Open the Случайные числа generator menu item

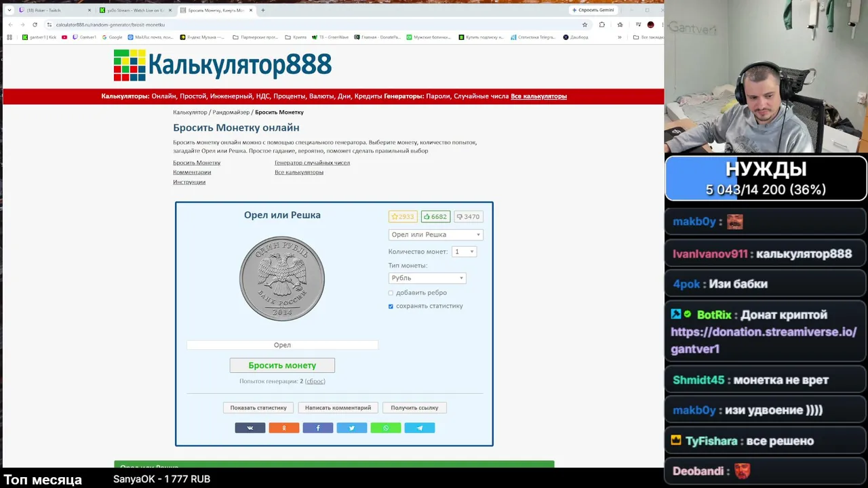[481, 96]
